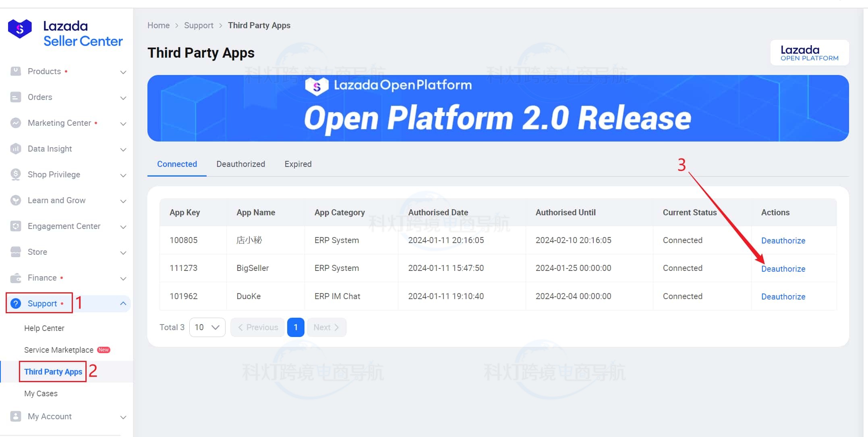868x437 pixels.
Task: Switch to the Deauthorized tab
Action: coord(240,164)
